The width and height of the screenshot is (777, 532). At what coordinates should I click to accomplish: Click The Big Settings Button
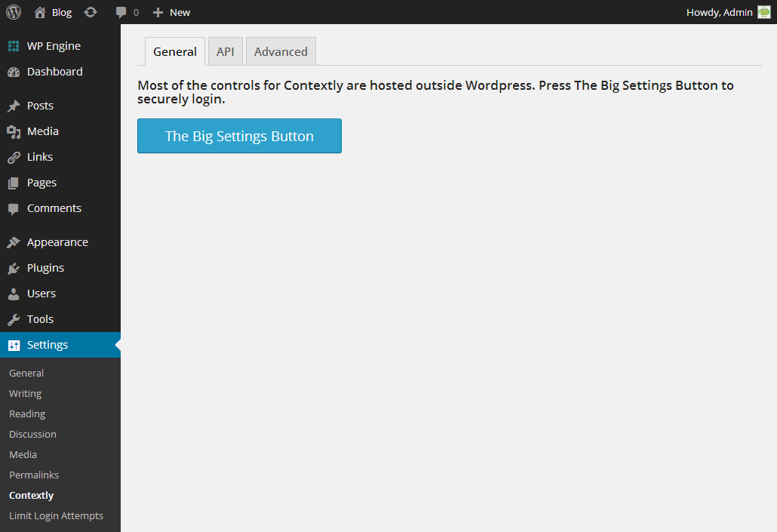tap(239, 136)
